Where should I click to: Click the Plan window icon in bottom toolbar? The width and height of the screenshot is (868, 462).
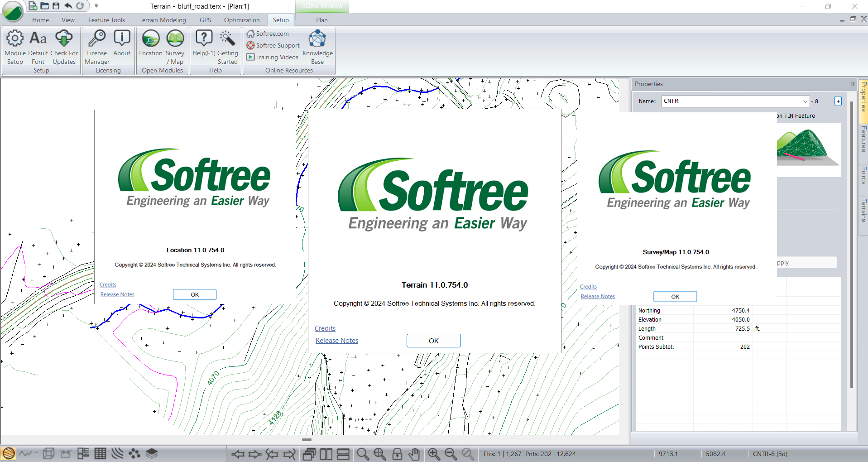pyautogui.click(x=9, y=453)
